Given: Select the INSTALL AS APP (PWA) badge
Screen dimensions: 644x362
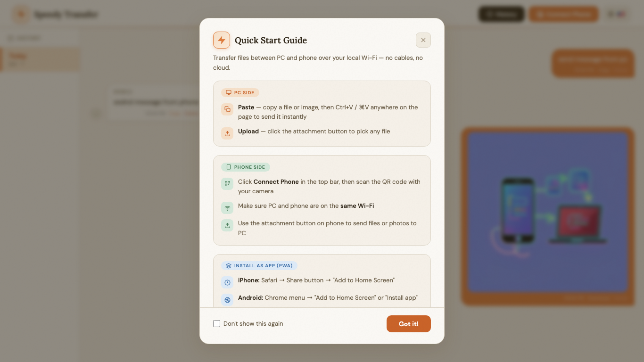Looking at the screenshot, I should 259,266.
